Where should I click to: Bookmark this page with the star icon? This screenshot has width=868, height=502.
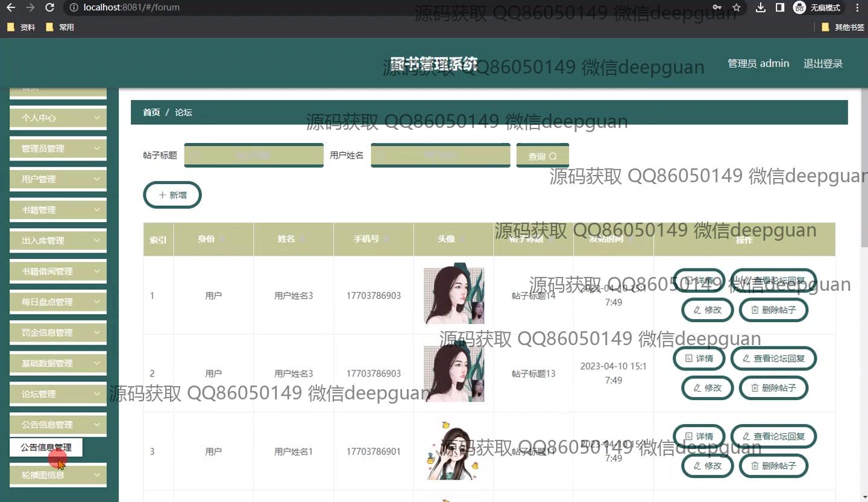coord(737,8)
